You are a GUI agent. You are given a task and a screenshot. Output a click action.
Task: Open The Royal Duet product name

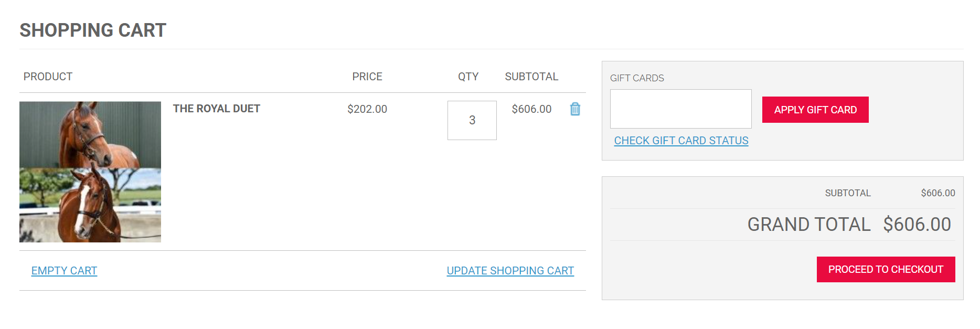click(217, 109)
